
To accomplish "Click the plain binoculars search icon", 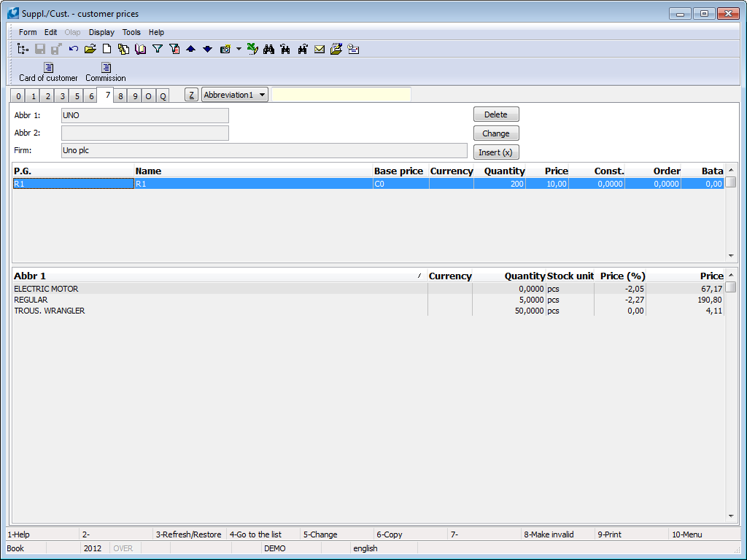I will tap(268, 49).
